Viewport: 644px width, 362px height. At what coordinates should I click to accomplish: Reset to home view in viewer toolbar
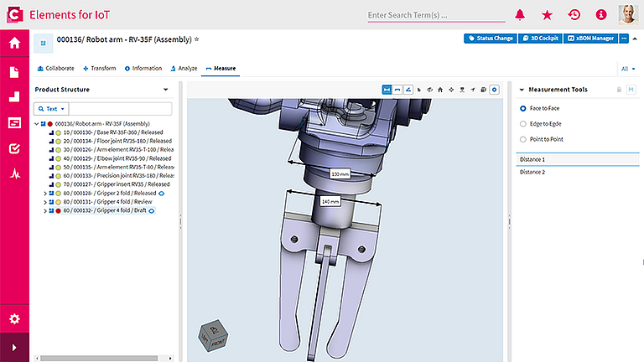[440, 90]
